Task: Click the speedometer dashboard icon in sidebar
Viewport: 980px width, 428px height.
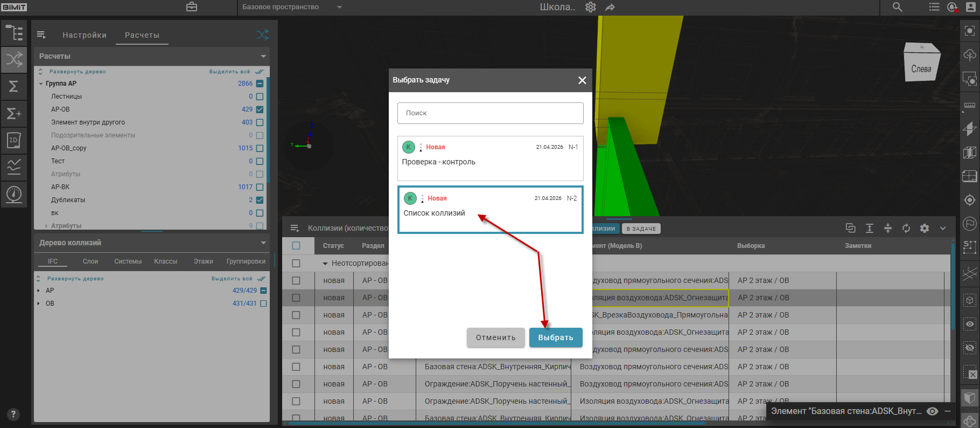Action: tap(14, 194)
